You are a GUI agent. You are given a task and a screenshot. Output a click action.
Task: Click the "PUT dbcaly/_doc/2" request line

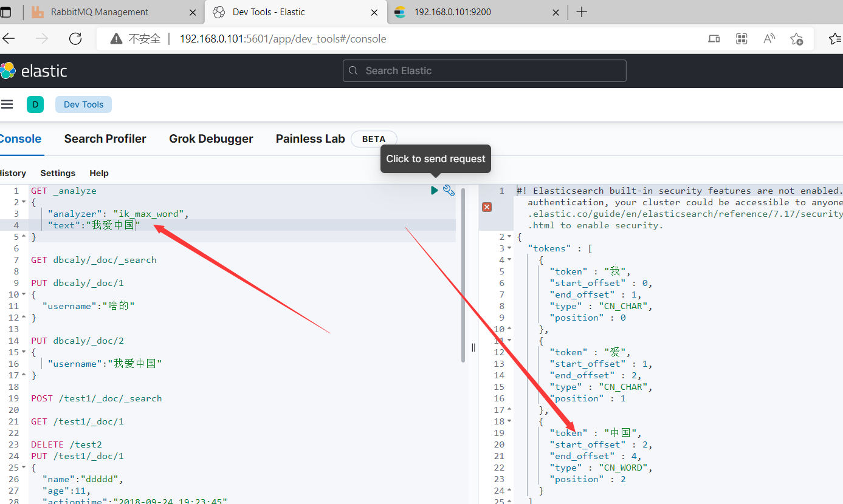tap(77, 341)
